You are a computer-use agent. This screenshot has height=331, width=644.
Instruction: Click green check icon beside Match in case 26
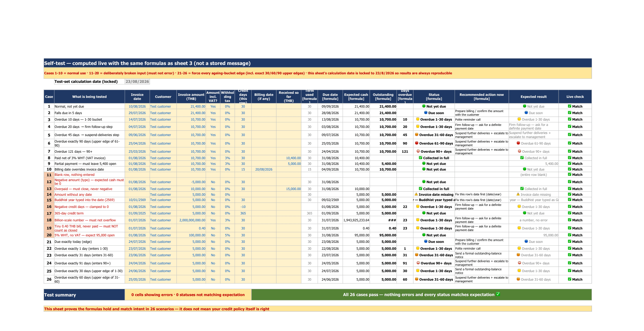pos(570,279)
